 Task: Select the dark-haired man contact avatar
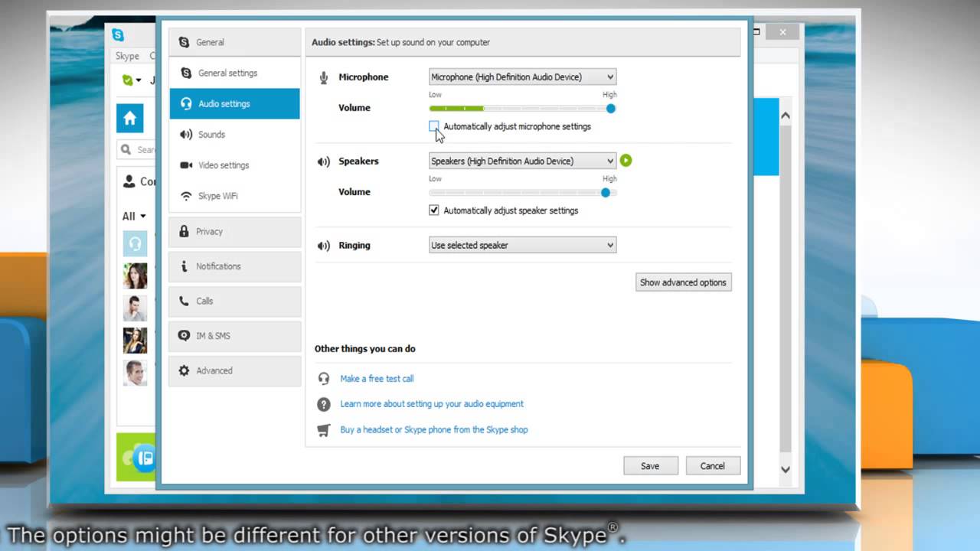click(x=136, y=308)
